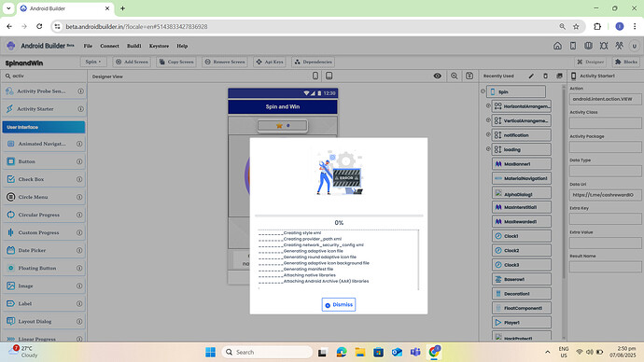Click the component search field
Image resolution: width=644 pixels, height=362 pixels.
tap(44, 76)
